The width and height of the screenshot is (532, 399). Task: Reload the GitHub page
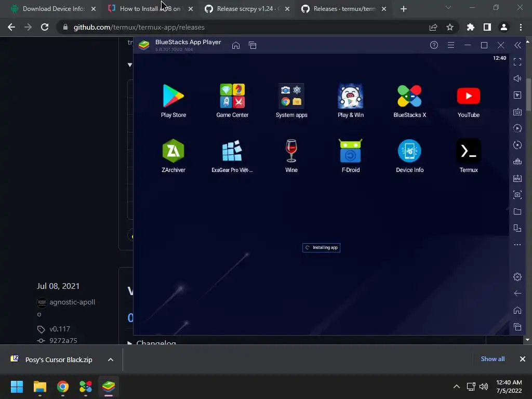(45, 27)
